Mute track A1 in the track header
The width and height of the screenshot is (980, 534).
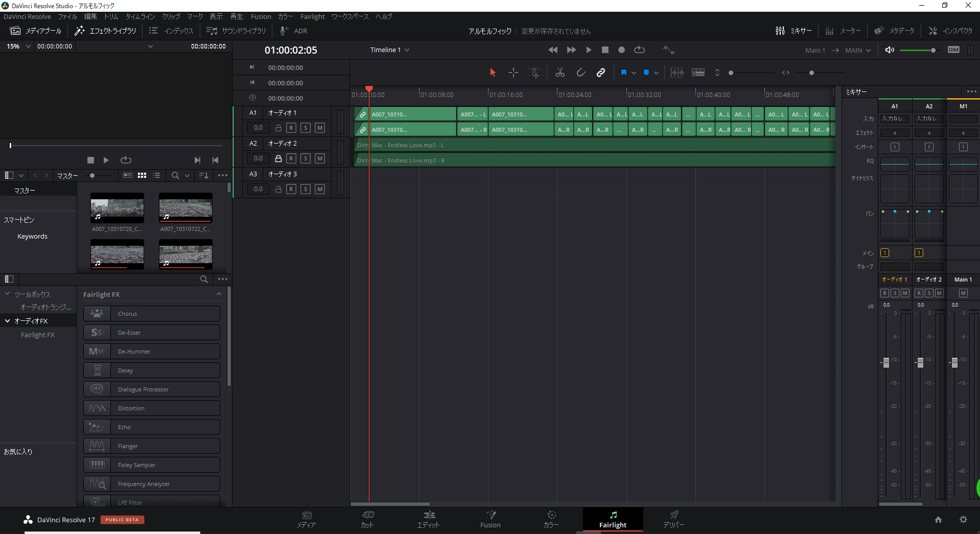tap(320, 128)
